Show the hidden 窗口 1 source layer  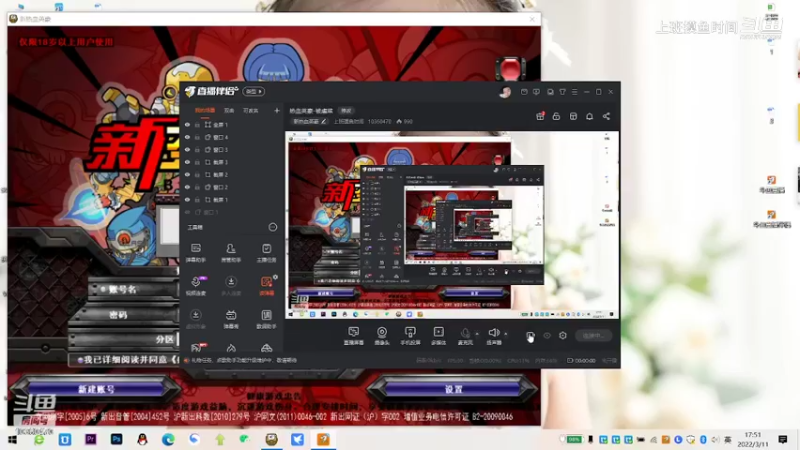tap(187, 212)
